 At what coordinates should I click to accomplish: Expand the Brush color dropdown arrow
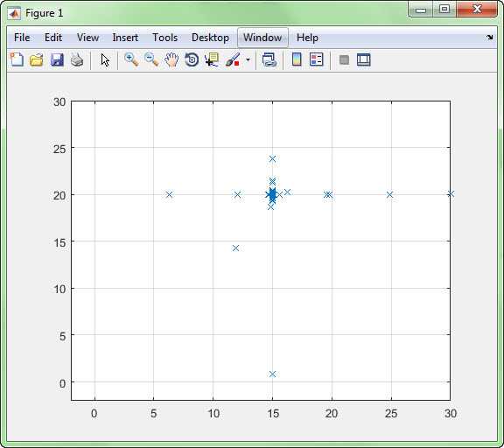pos(248,59)
